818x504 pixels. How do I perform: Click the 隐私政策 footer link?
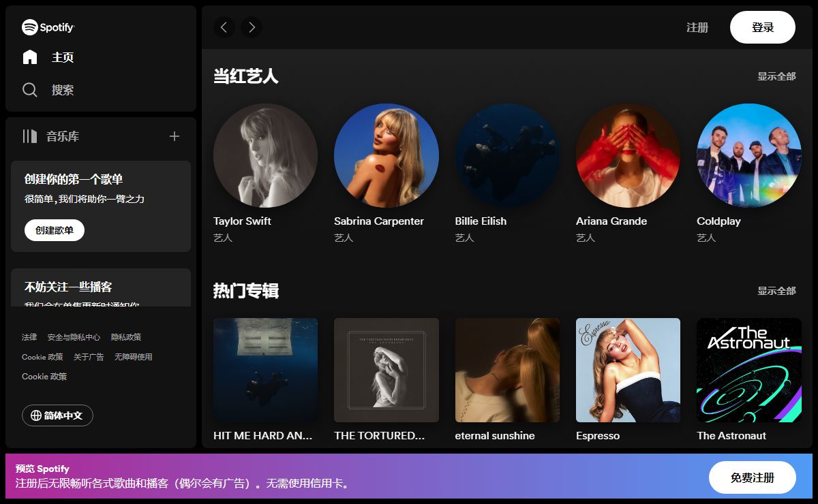coord(126,337)
